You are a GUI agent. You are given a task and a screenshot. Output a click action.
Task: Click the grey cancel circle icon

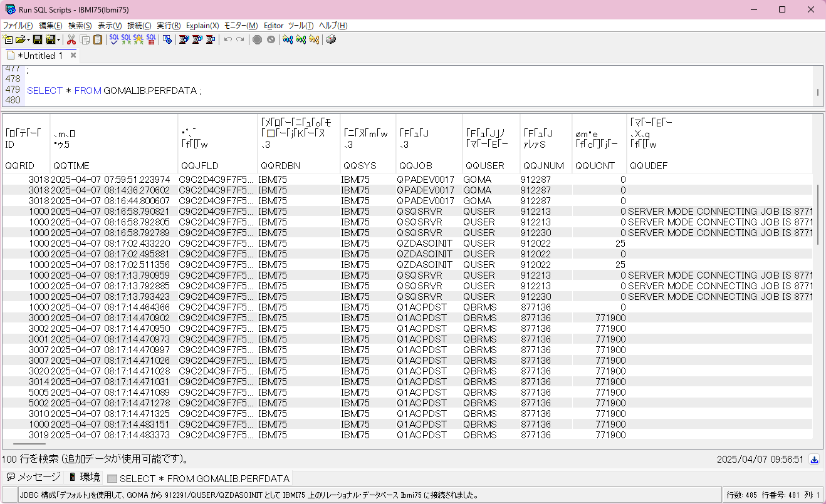coord(271,39)
